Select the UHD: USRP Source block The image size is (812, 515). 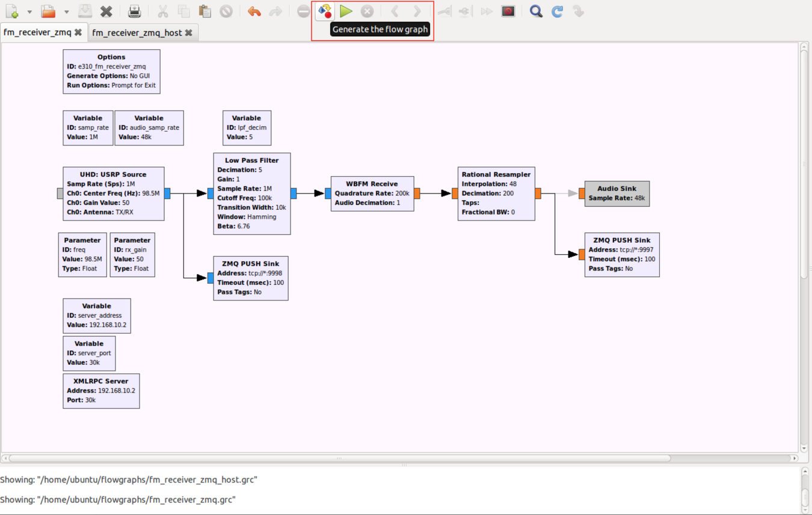[114, 194]
